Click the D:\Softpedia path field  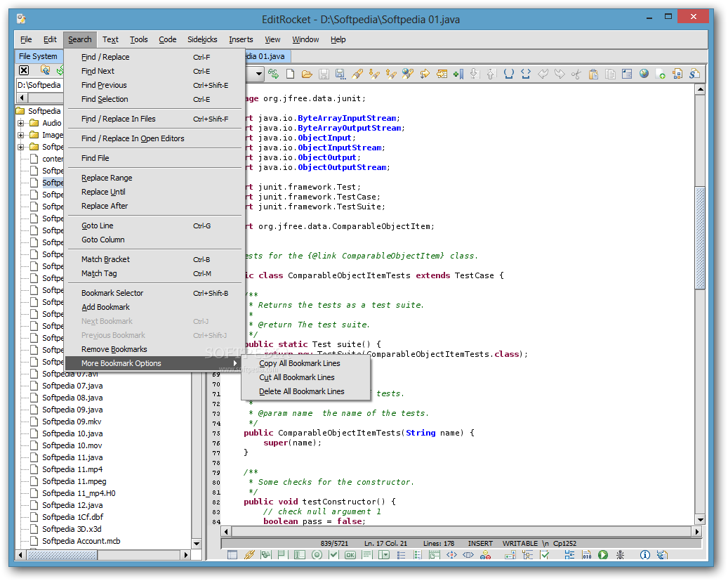(39, 85)
